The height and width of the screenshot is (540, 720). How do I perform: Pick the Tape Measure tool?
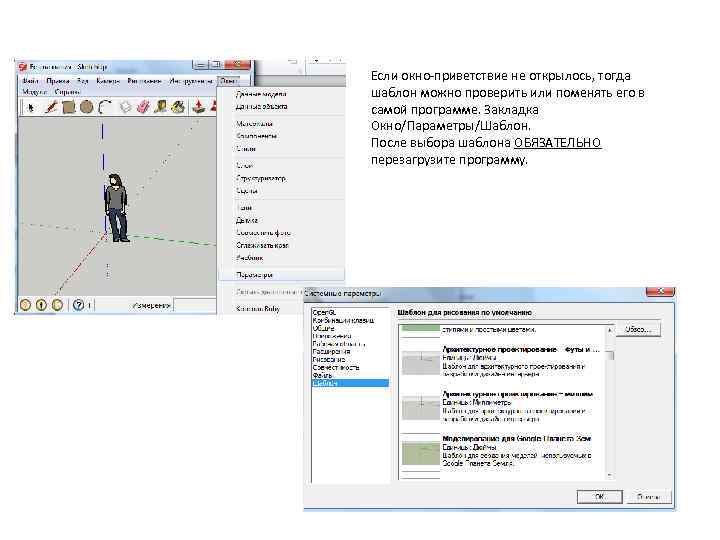point(161,107)
